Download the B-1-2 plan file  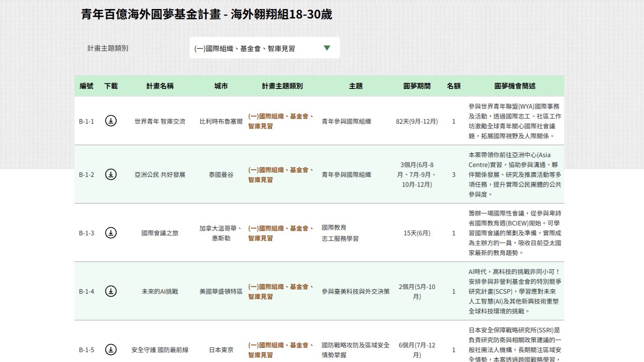click(x=111, y=174)
